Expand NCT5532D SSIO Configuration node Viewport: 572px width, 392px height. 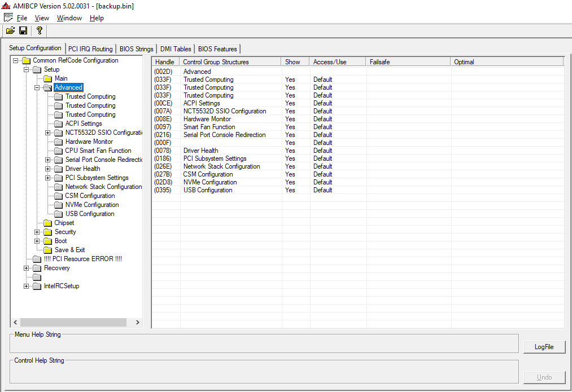click(x=48, y=133)
